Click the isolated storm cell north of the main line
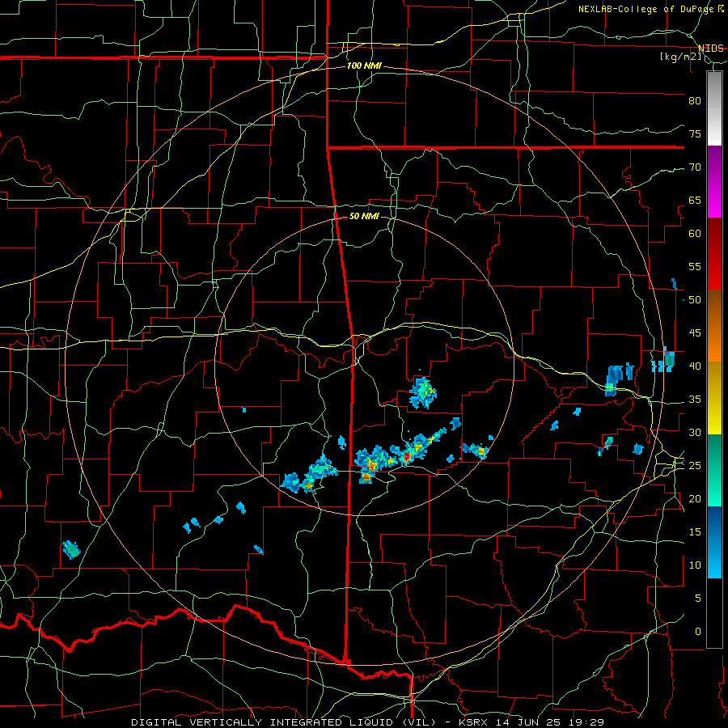This screenshot has width=728, height=728. coord(423,393)
